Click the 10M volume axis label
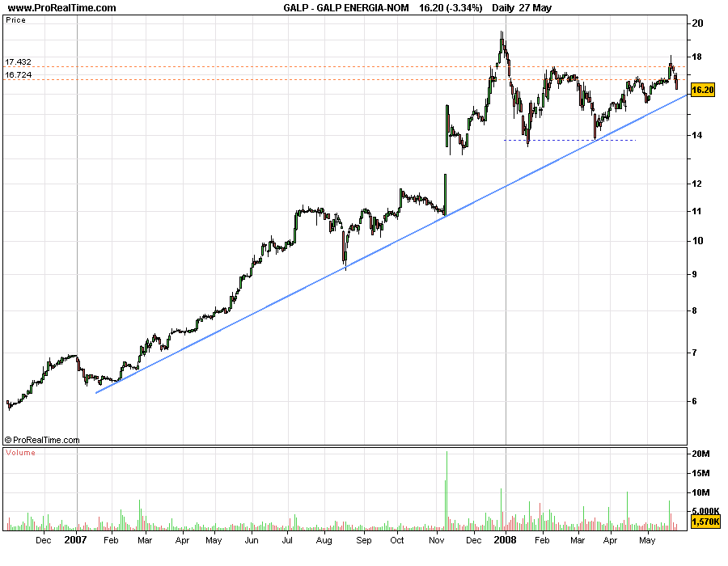This screenshot has height=566, width=728. (x=700, y=492)
